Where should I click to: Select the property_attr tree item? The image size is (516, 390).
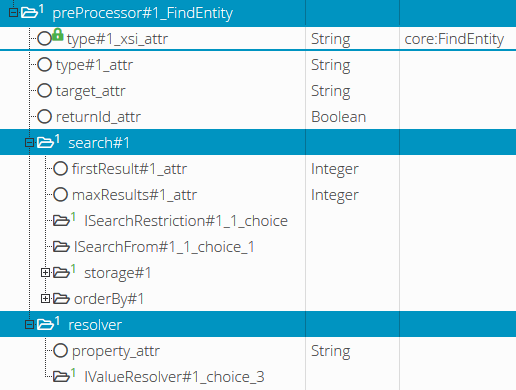[116, 351]
